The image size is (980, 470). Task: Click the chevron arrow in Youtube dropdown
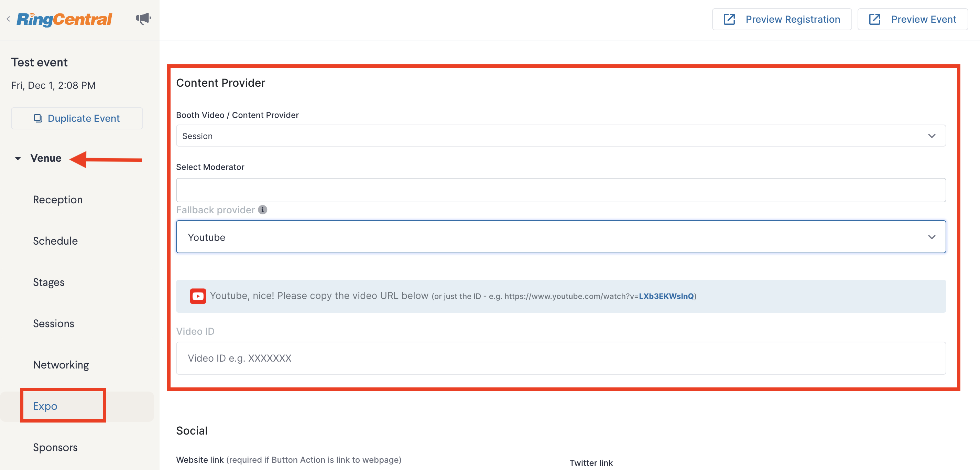932,237
